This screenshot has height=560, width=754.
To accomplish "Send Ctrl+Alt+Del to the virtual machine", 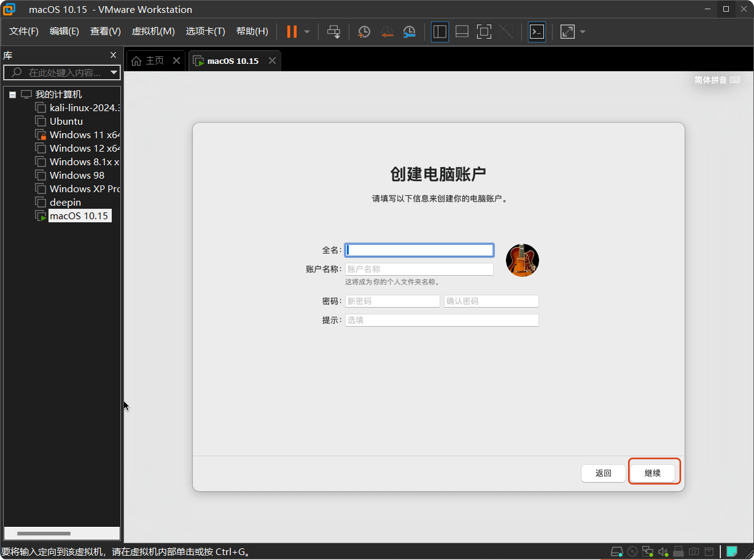I will (x=333, y=31).
